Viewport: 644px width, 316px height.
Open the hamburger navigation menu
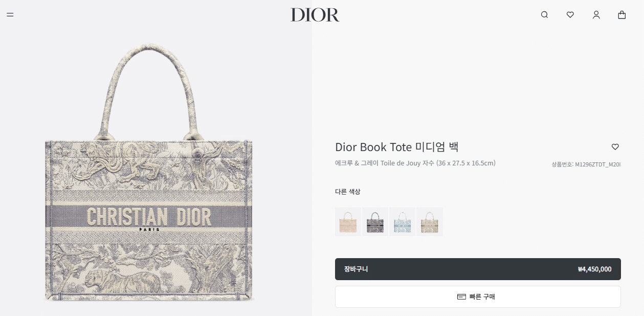coord(10,15)
